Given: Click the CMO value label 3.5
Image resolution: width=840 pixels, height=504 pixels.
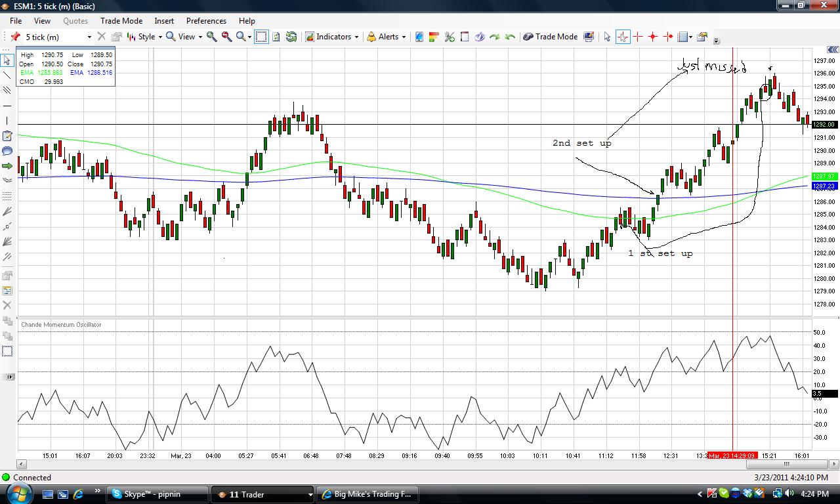Looking at the screenshot, I should click(x=824, y=394).
